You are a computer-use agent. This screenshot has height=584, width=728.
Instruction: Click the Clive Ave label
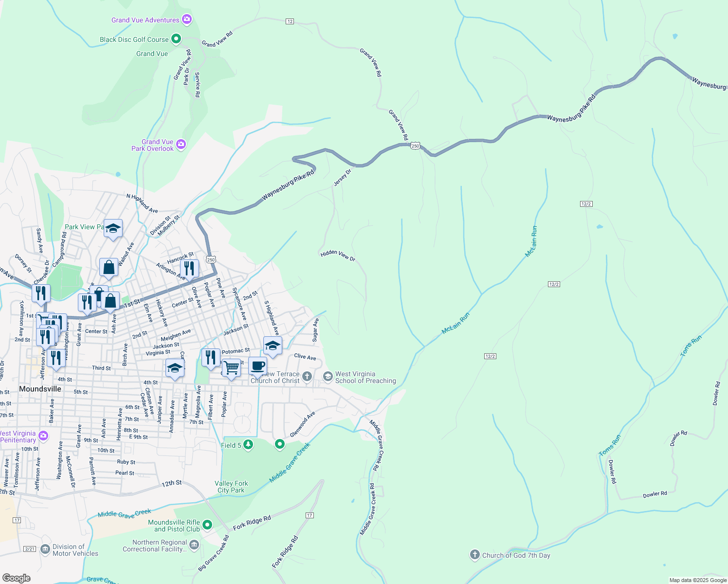coord(305,357)
